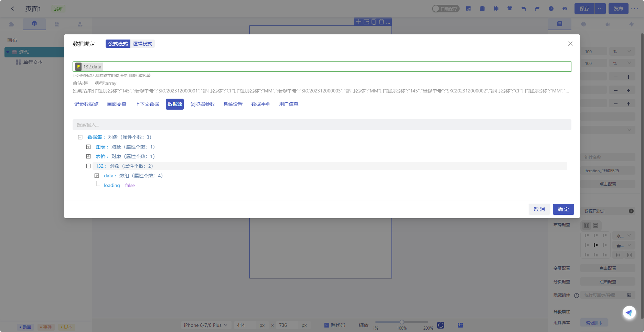The image size is (644, 332).
Task: Open the star tab in right panel
Action: click(x=608, y=24)
